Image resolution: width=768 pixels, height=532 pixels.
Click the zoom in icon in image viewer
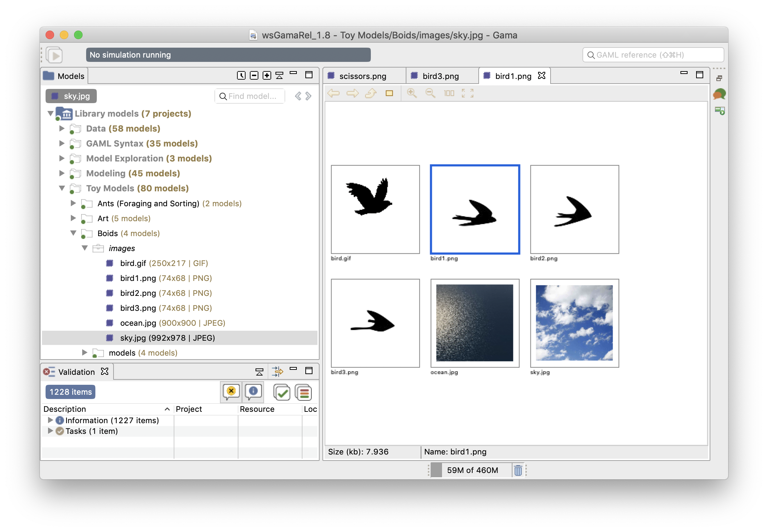pyautogui.click(x=412, y=93)
